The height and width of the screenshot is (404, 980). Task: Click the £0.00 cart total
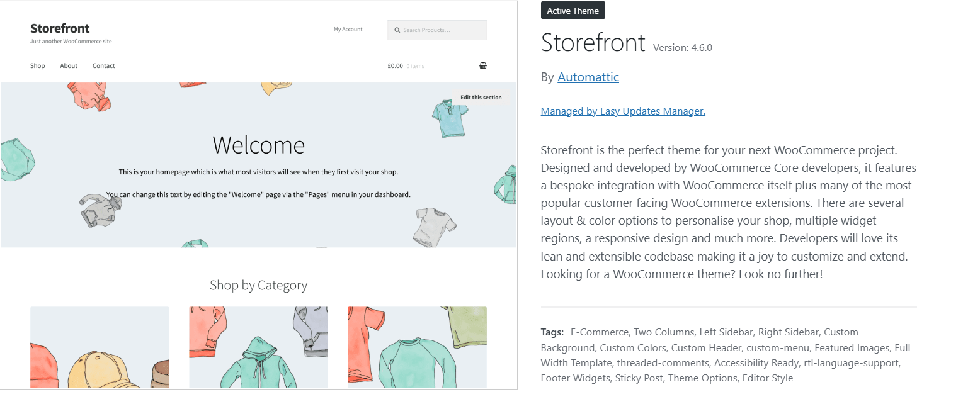(395, 66)
